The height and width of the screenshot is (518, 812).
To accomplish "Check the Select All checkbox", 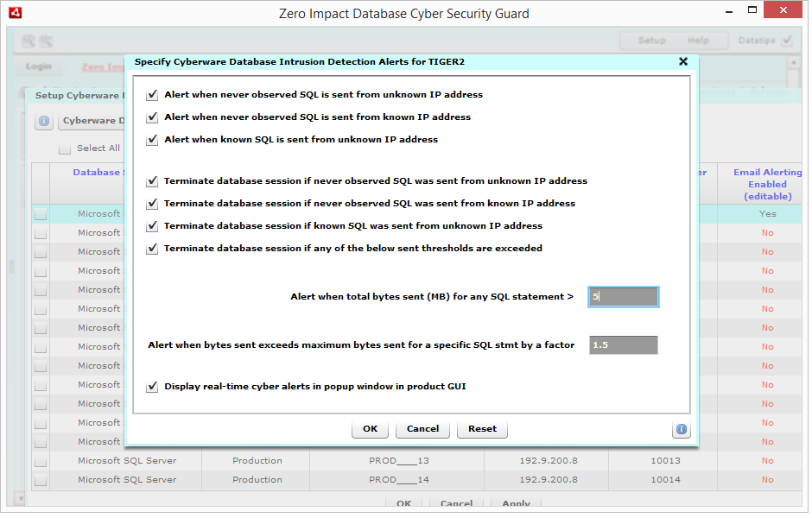I will tap(65, 148).
